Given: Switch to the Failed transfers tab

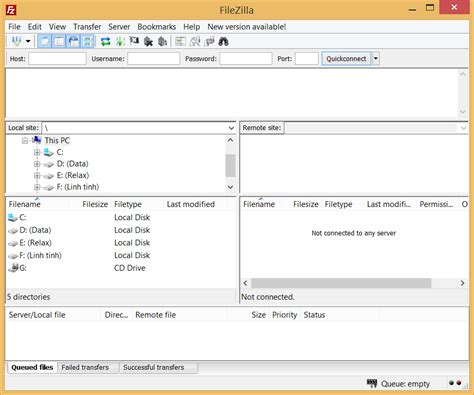Looking at the screenshot, I should click(85, 367).
